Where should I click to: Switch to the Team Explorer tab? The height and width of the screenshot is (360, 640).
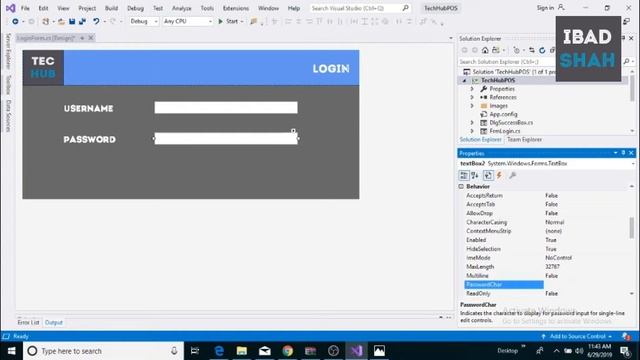524,140
